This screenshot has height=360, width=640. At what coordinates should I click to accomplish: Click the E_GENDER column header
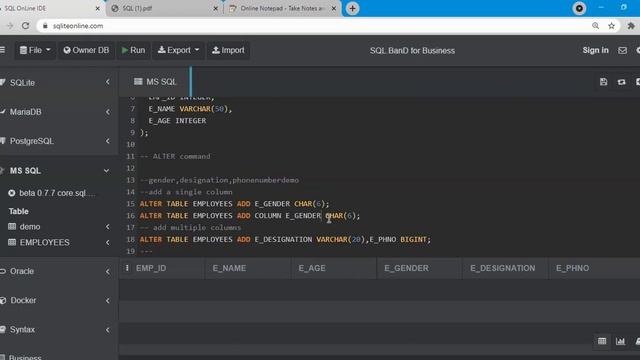pyautogui.click(x=407, y=268)
